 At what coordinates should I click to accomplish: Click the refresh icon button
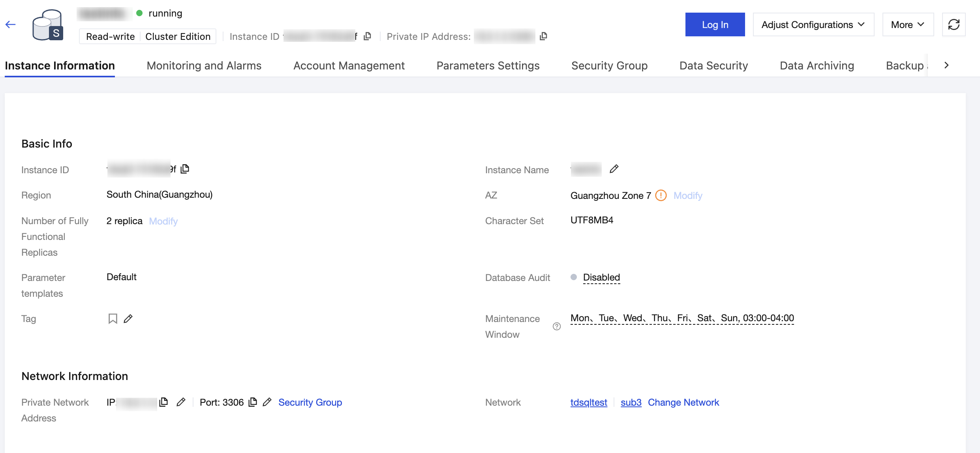(954, 24)
